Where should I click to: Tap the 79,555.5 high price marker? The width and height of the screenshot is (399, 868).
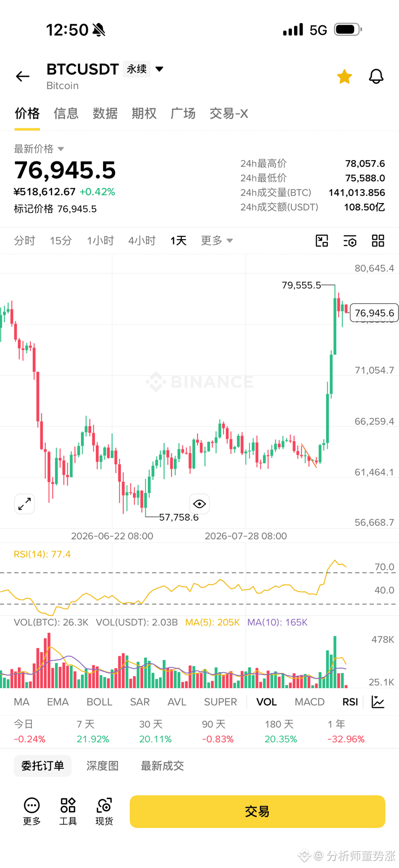click(301, 285)
